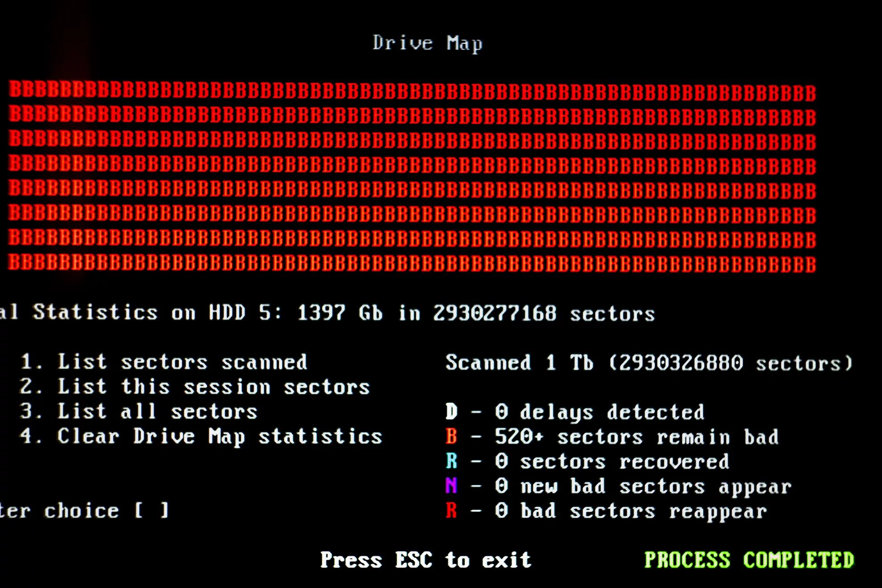Click the Drive Map title
882x588 pixels.
(x=428, y=44)
